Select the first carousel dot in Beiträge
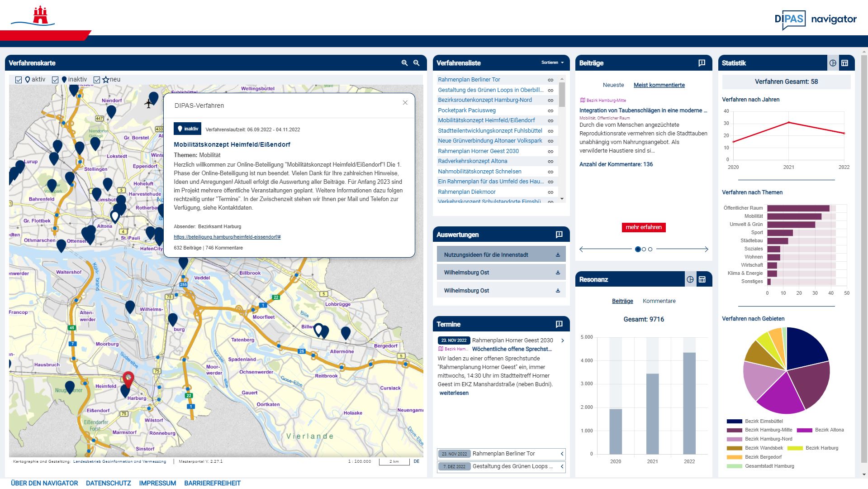 click(x=638, y=249)
